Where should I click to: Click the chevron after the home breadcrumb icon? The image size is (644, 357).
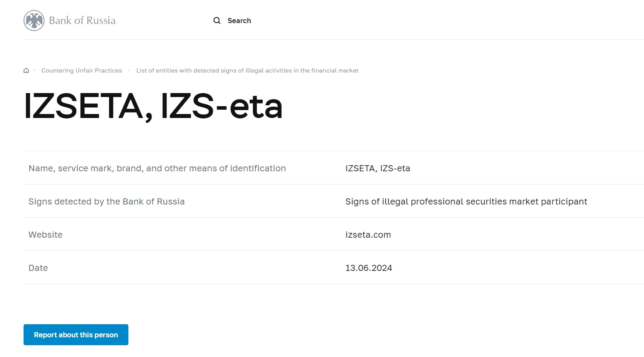pos(34,70)
